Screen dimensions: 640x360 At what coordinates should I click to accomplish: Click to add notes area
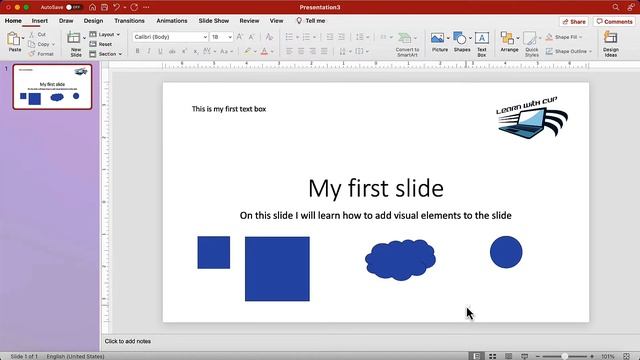[x=128, y=341]
